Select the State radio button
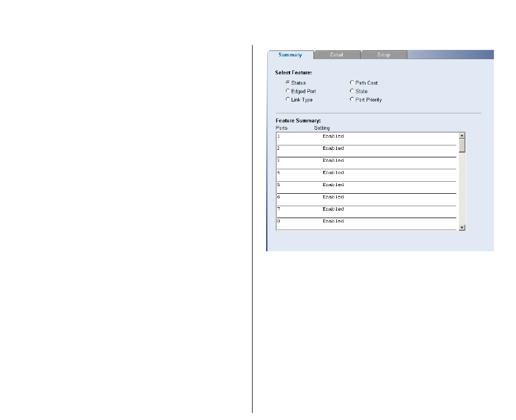This screenshot has width=516, height=420. click(x=352, y=91)
